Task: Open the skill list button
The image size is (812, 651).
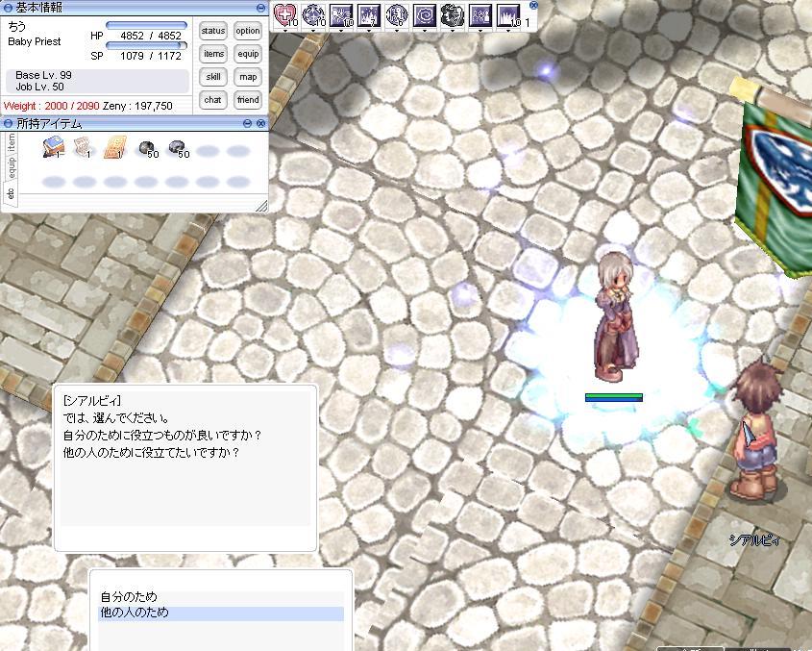Action: point(213,77)
